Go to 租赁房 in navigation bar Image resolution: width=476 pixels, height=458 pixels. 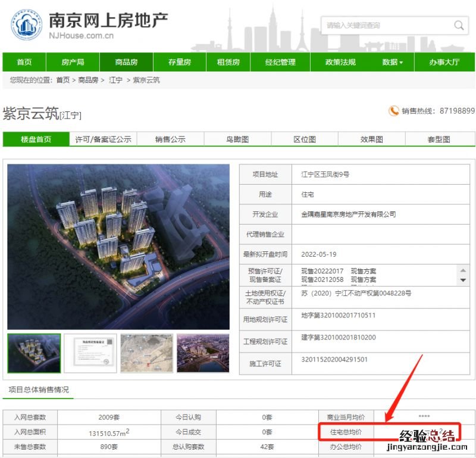coord(228,62)
